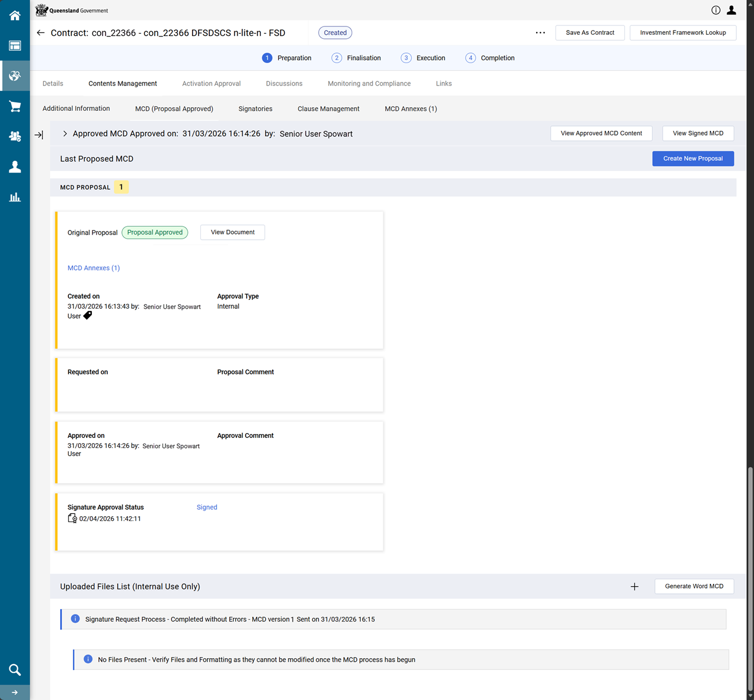Click the plus icon to add uploaded file
The image size is (754, 700).
coord(634,586)
